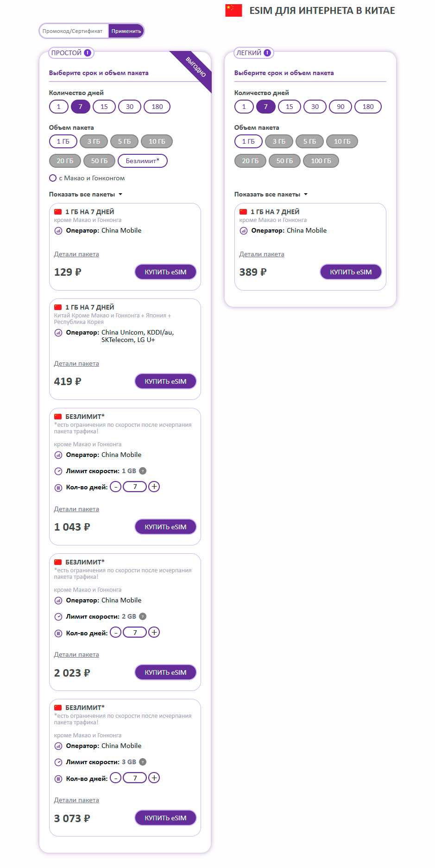Click the Промокод/Сертификат input field
Viewport: 435px width, 868px height.
click(x=74, y=31)
